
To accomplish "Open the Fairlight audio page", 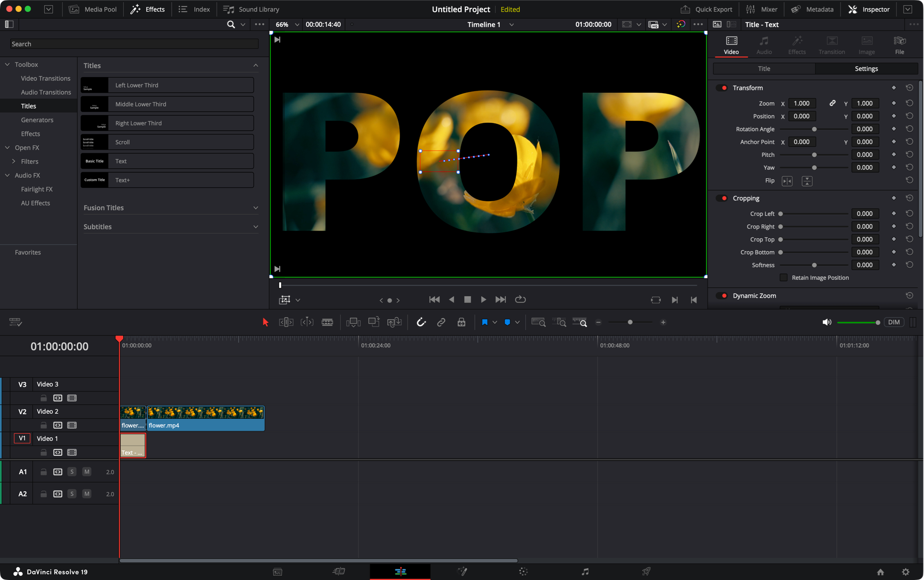I will pyautogui.click(x=585, y=571).
